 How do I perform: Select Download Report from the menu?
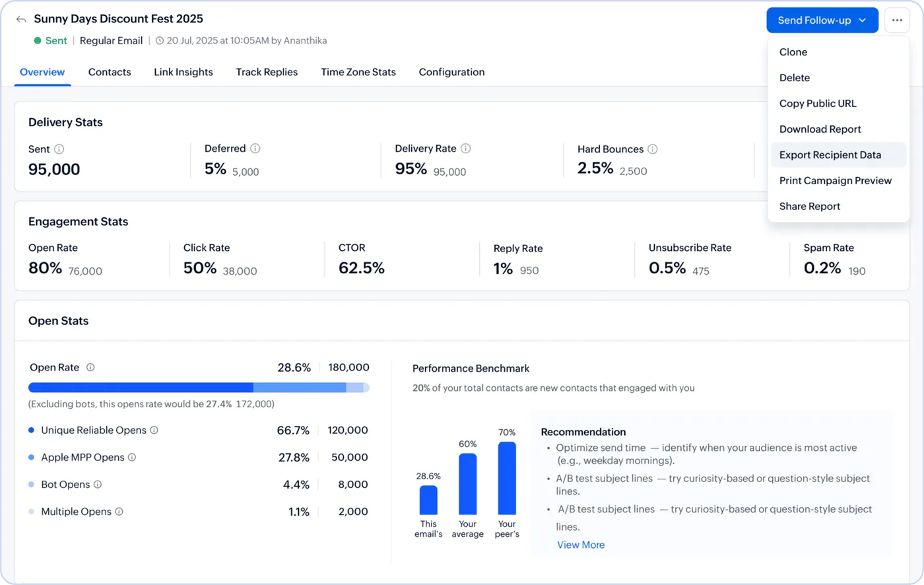pyautogui.click(x=838, y=129)
